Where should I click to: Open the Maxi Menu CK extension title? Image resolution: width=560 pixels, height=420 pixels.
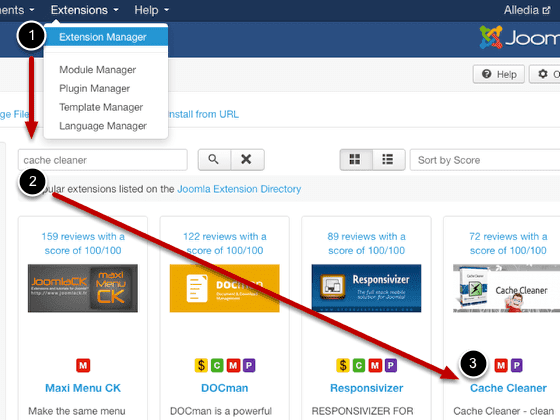tap(83, 388)
